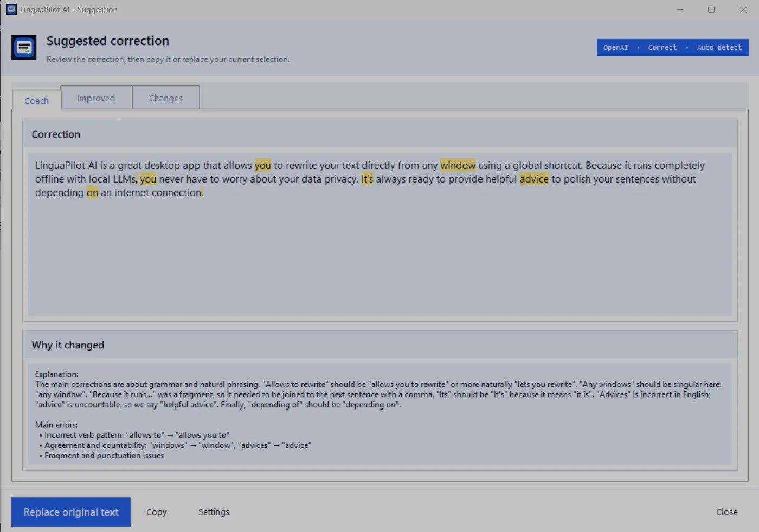Click the OpenAI · Correct · Auto detect badge

[673, 48]
